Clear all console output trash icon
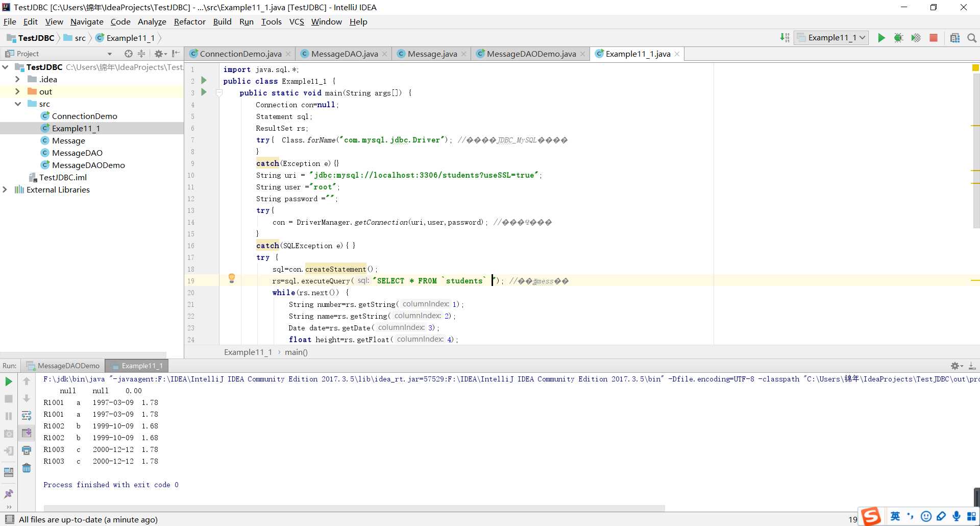 coord(27,468)
